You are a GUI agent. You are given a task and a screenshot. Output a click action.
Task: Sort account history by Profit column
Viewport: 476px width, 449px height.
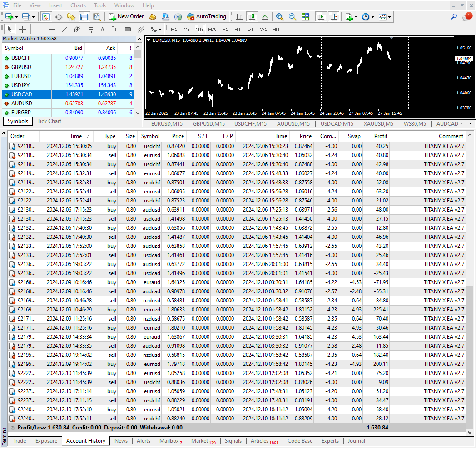381,136
